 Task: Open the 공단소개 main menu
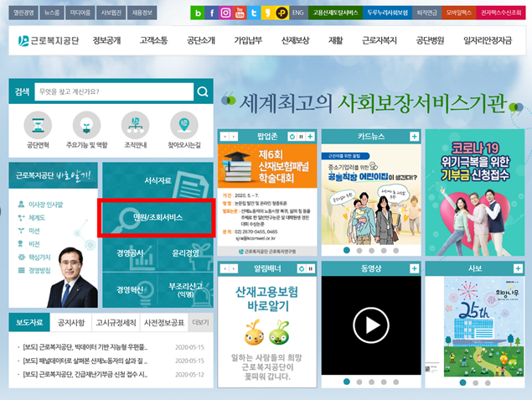coord(201,40)
